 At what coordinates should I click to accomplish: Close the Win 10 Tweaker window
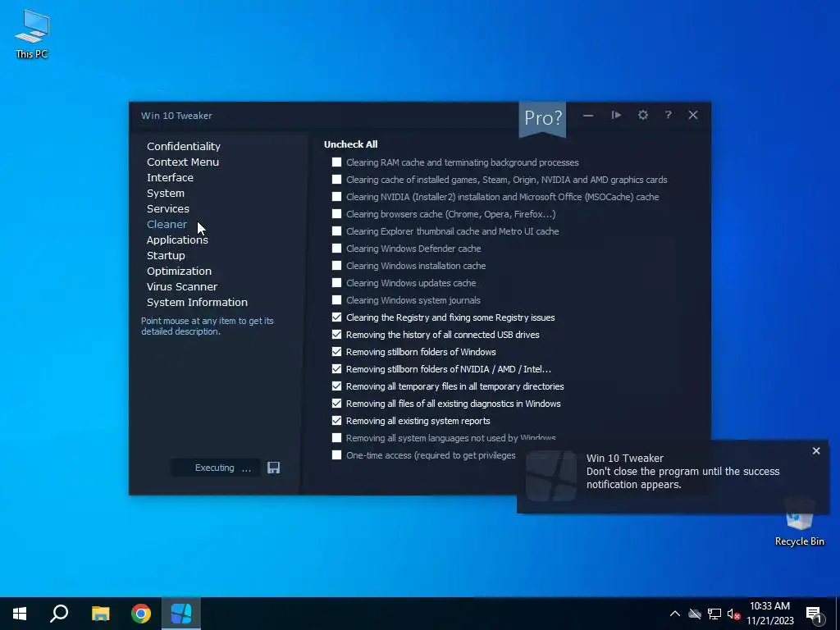click(693, 115)
